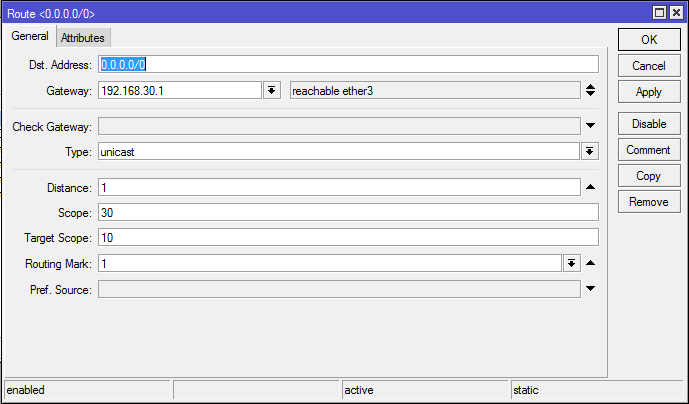Open the Routing Mark dropdown
Viewport: 689px width, 404px height.
pyautogui.click(x=571, y=263)
